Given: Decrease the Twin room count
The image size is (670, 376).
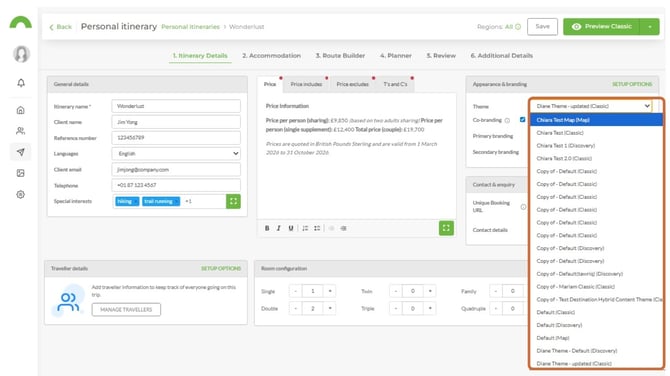Looking at the screenshot, I should pyautogui.click(x=396, y=291).
